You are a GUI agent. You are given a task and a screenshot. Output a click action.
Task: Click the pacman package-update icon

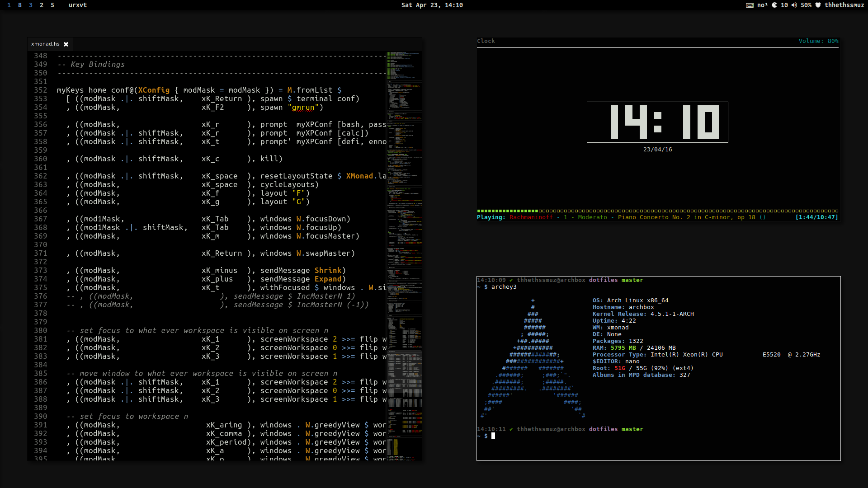pos(774,5)
